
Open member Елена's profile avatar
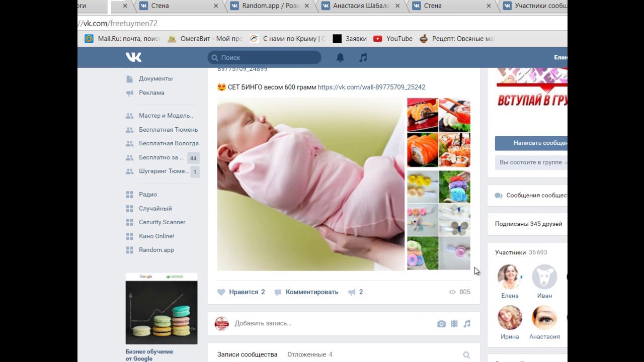510,277
